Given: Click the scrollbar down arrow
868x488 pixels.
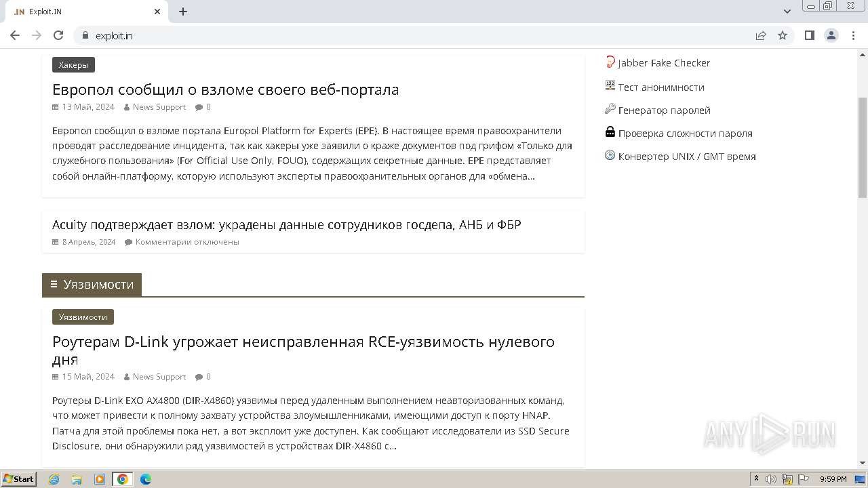Looking at the screenshot, I should (x=863, y=463).
